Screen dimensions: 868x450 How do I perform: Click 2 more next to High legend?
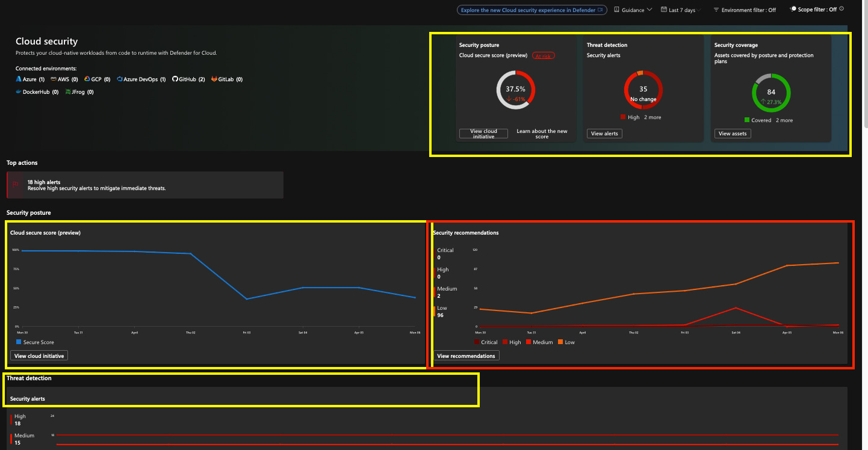(x=653, y=117)
